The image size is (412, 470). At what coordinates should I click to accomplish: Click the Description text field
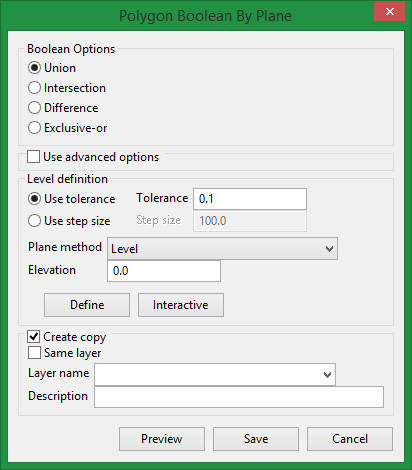[239, 397]
